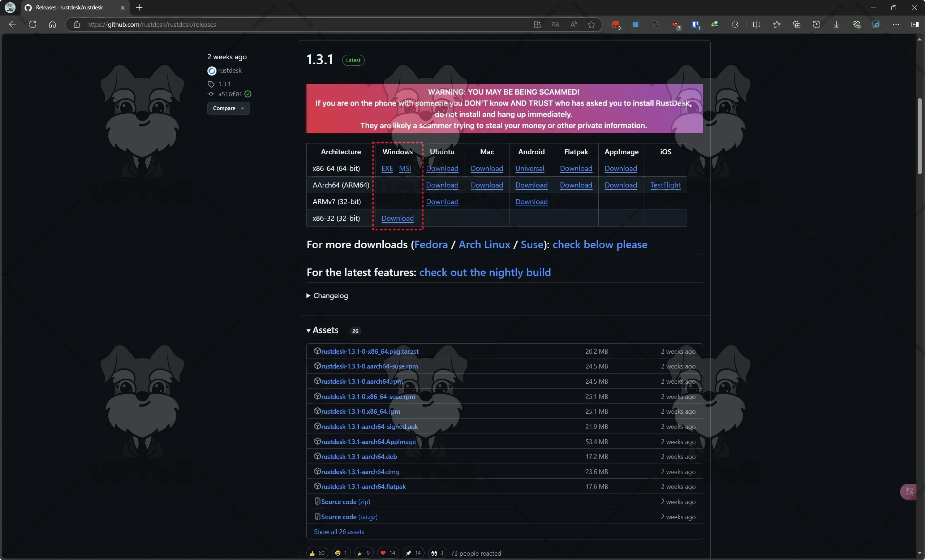Click check out the nightly build
Image resolution: width=925 pixels, height=560 pixels.
coord(485,272)
